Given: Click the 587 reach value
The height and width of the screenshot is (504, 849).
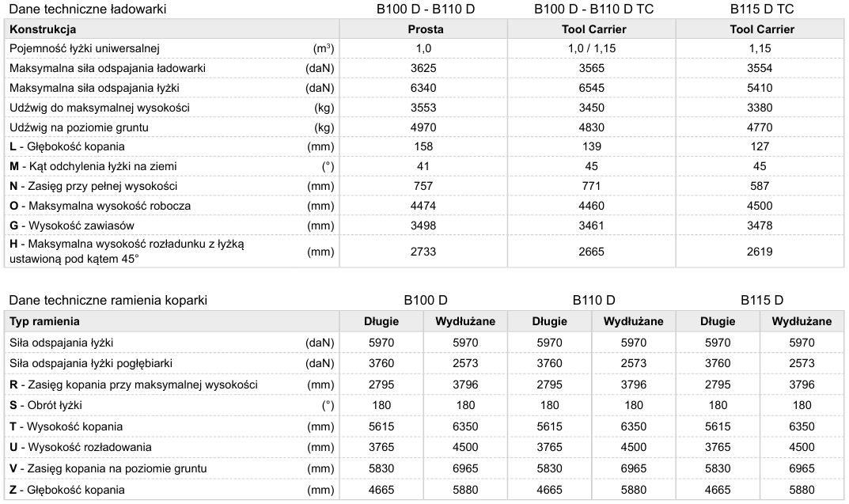Looking at the screenshot, I should coord(760,186).
